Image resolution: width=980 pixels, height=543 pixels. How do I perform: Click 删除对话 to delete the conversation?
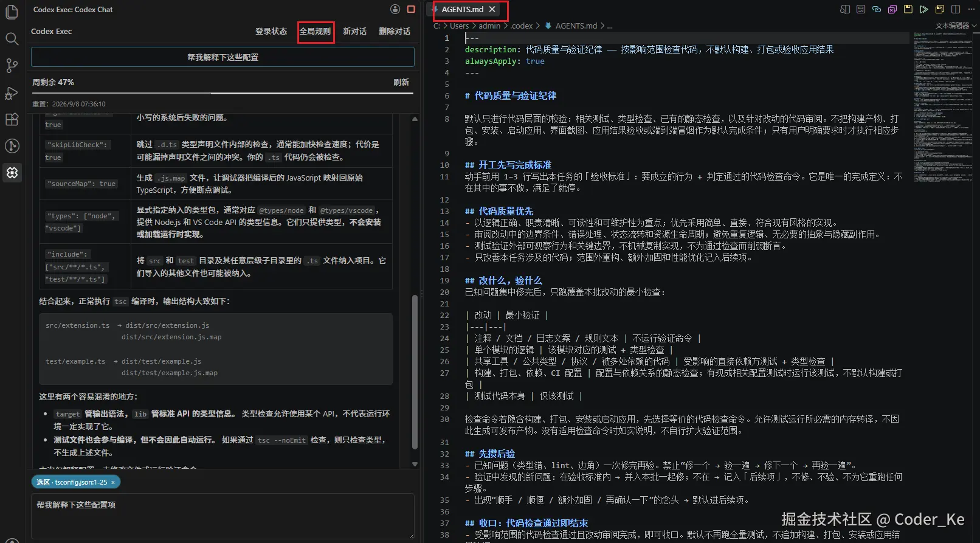click(x=395, y=31)
